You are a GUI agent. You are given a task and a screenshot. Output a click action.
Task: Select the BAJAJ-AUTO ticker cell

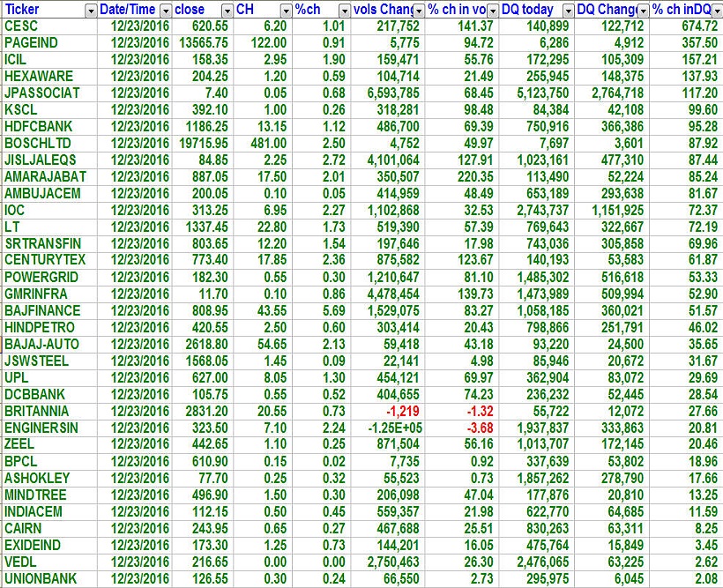(x=48, y=344)
